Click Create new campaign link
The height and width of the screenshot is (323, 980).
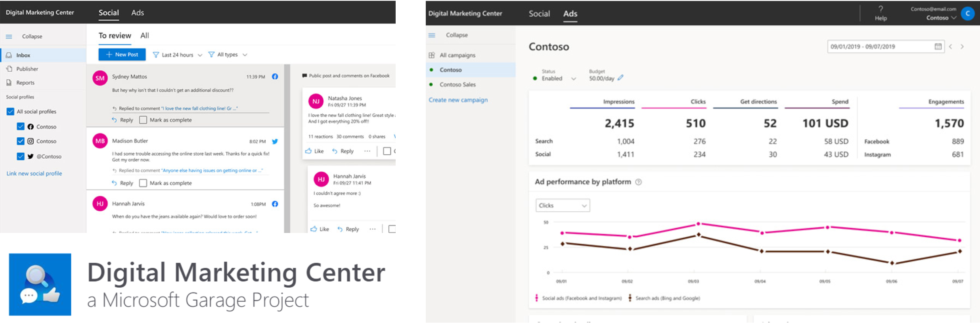458,100
